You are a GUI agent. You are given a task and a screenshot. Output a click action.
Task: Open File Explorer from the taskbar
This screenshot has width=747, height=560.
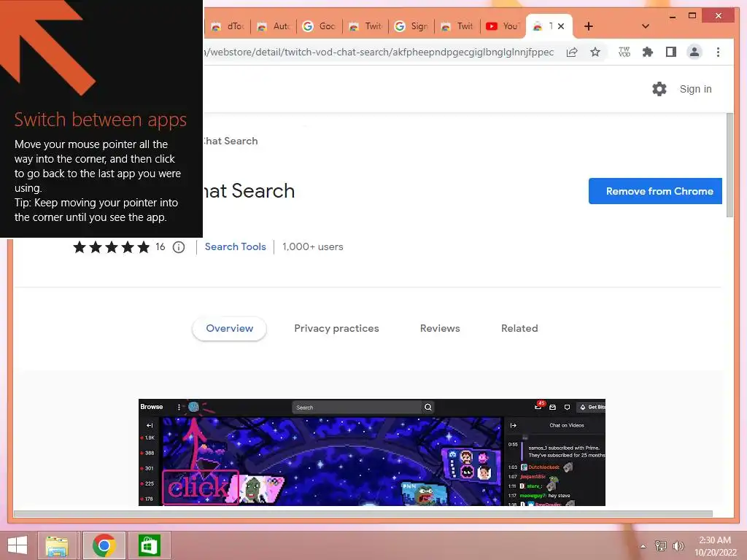pyautogui.click(x=57, y=545)
